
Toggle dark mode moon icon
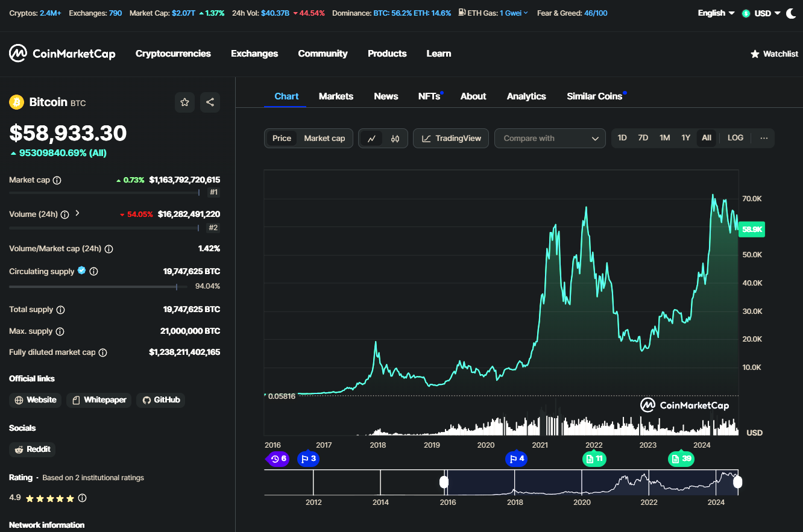[791, 13]
